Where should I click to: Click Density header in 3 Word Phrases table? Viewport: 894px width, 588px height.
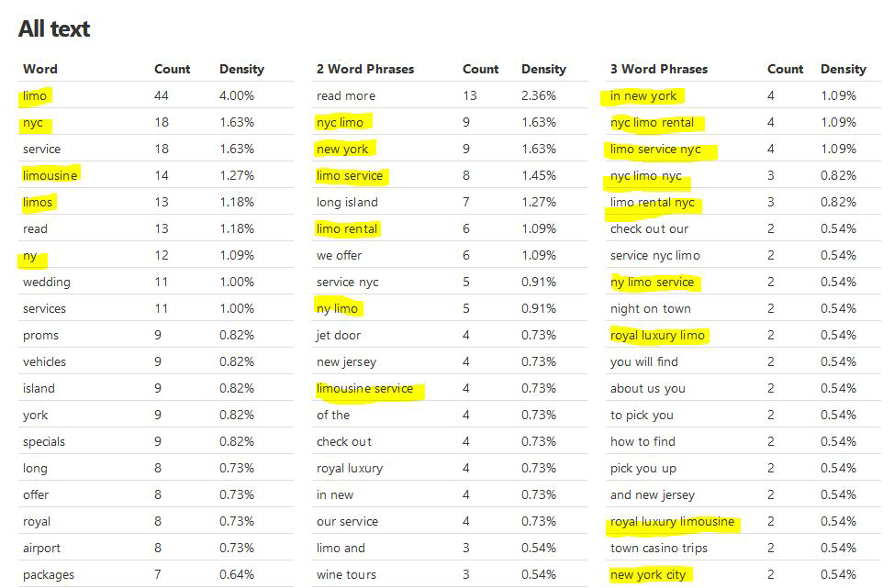843,69
